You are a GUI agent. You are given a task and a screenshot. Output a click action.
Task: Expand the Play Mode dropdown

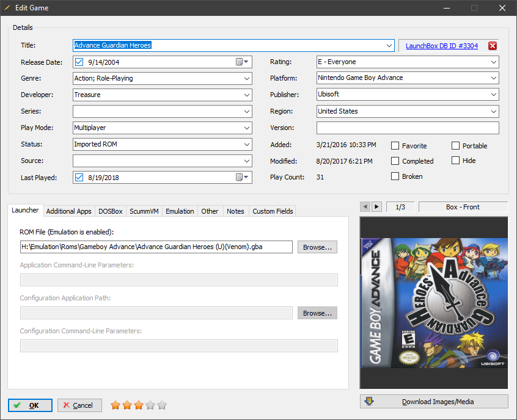pyautogui.click(x=247, y=128)
